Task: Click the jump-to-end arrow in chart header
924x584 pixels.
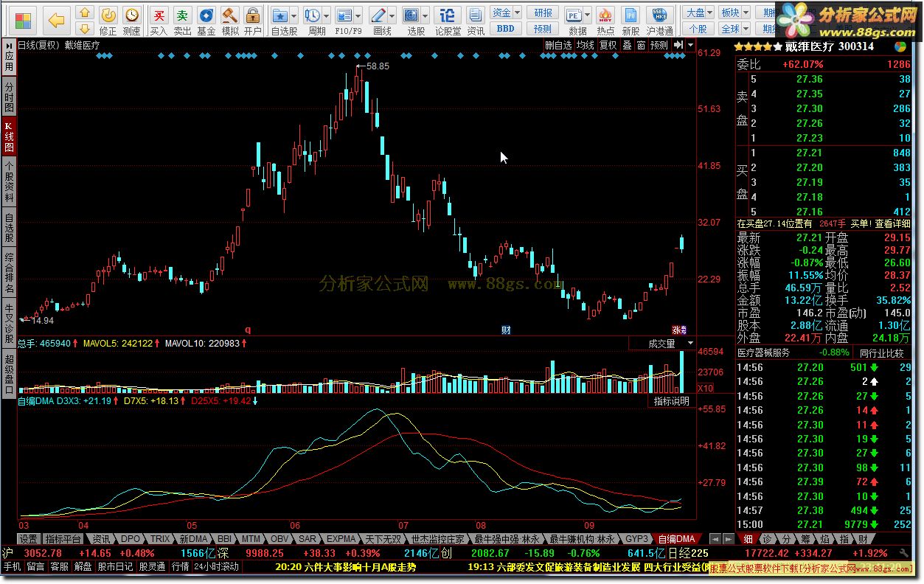Action: pyautogui.click(x=678, y=45)
